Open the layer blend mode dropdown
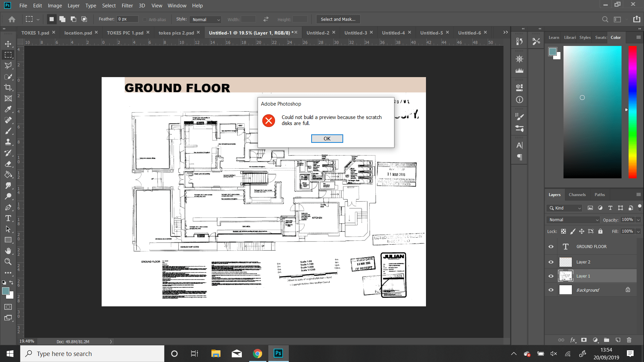This screenshot has height=362, width=644. [x=572, y=220]
